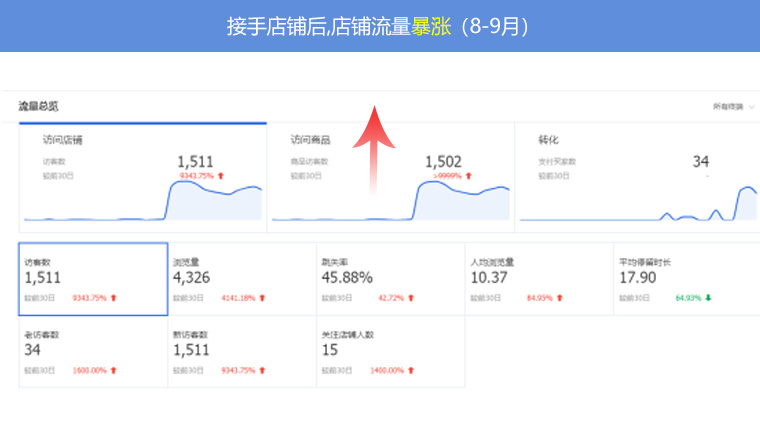Click red up arrow next to 4141.18%
Image resolution: width=760 pixels, height=430 pixels.
point(263,298)
